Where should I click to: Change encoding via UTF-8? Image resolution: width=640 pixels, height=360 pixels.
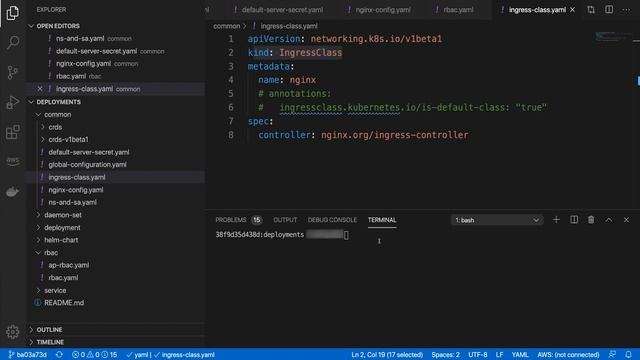click(477, 355)
